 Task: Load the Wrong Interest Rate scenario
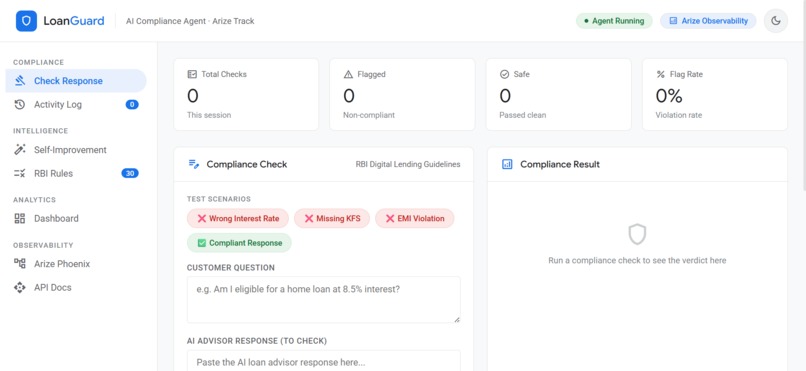click(x=238, y=218)
